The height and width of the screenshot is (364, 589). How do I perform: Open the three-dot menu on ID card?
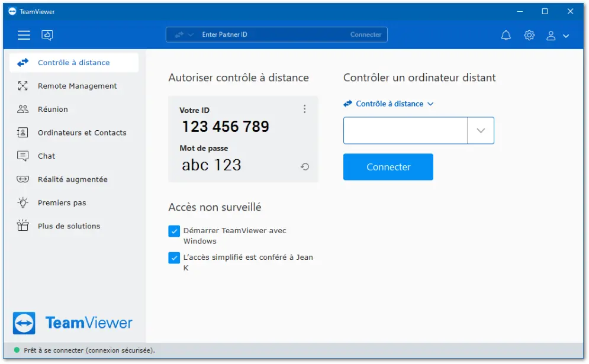[304, 109]
